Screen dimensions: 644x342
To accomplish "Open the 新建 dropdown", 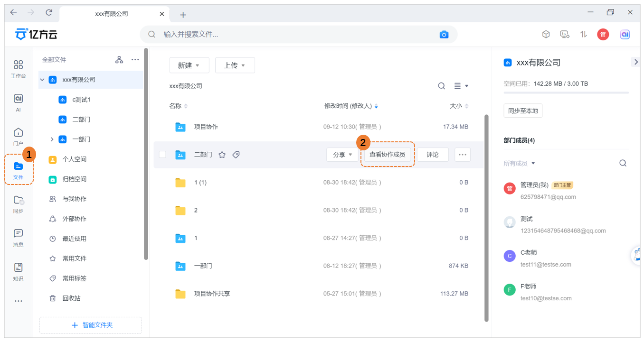I will 189,65.
